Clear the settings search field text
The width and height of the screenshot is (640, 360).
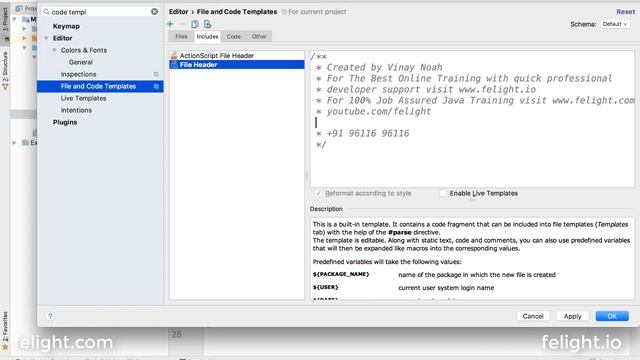(154, 11)
